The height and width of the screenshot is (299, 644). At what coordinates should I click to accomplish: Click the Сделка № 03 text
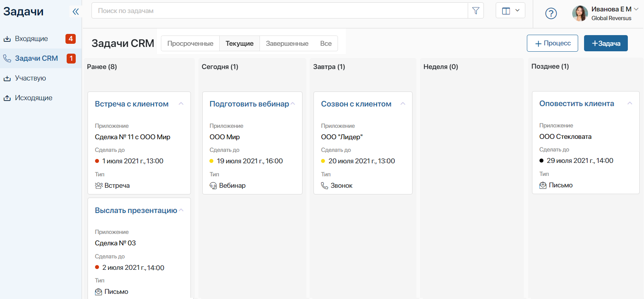click(115, 243)
